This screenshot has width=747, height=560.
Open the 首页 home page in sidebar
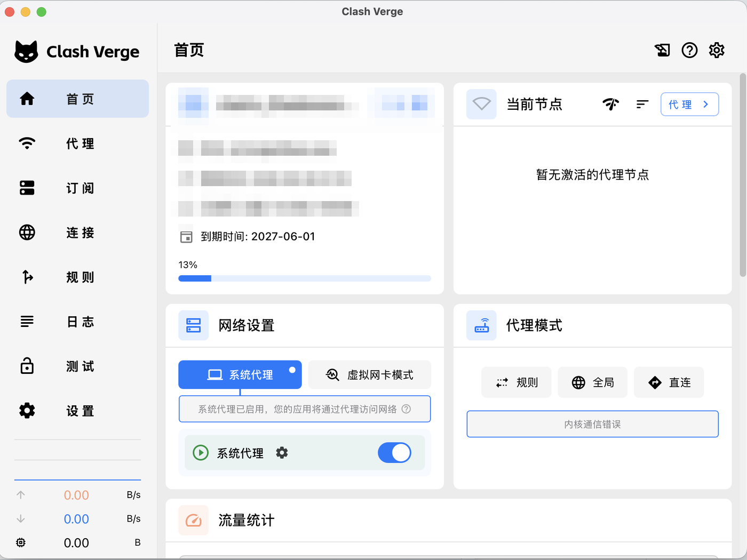[x=77, y=99]
